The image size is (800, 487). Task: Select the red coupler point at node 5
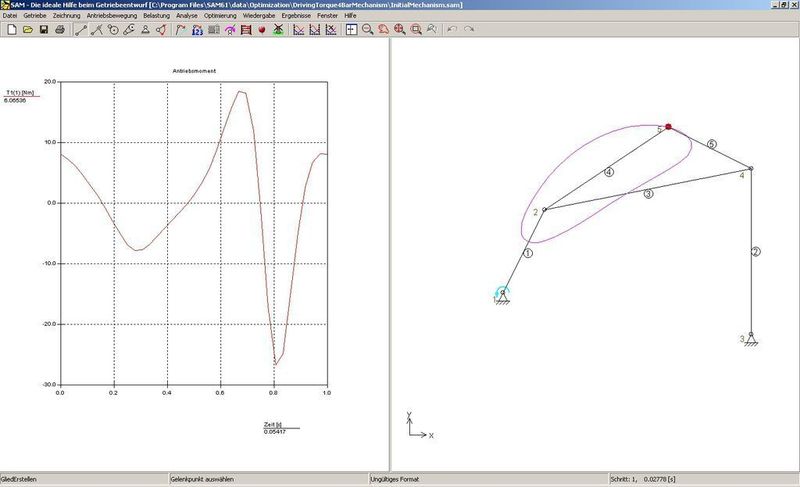[668, 126]
